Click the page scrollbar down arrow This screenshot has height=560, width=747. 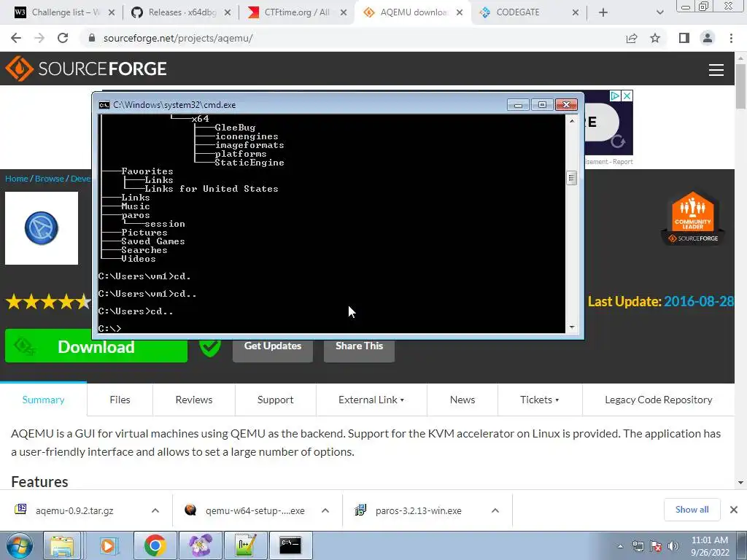coord(740,483)
